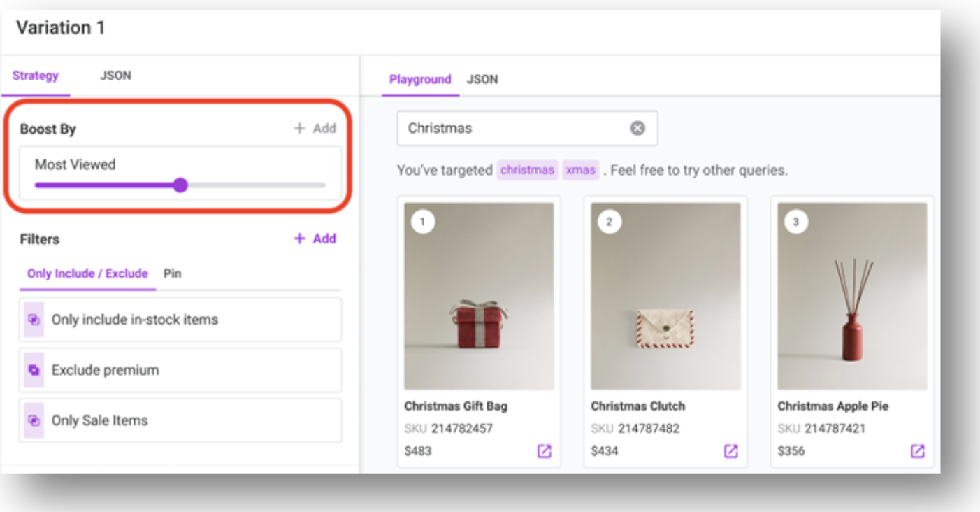Click the in-stock items filter icon
This screenshot has width=980, height=512.
[x=34, y=320]
